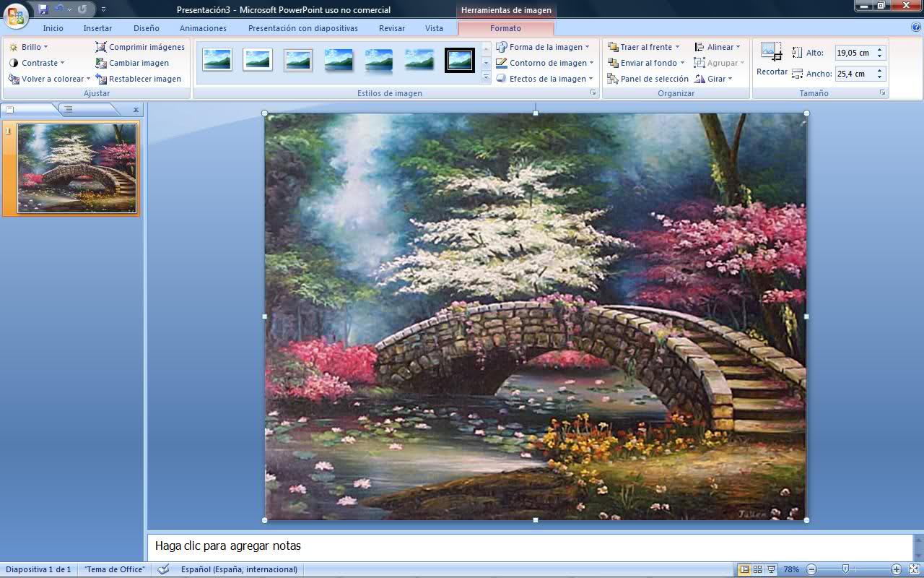Switch to the Revisar tab
Viewport: 924px width, 578px height.
tap(391, 28)
